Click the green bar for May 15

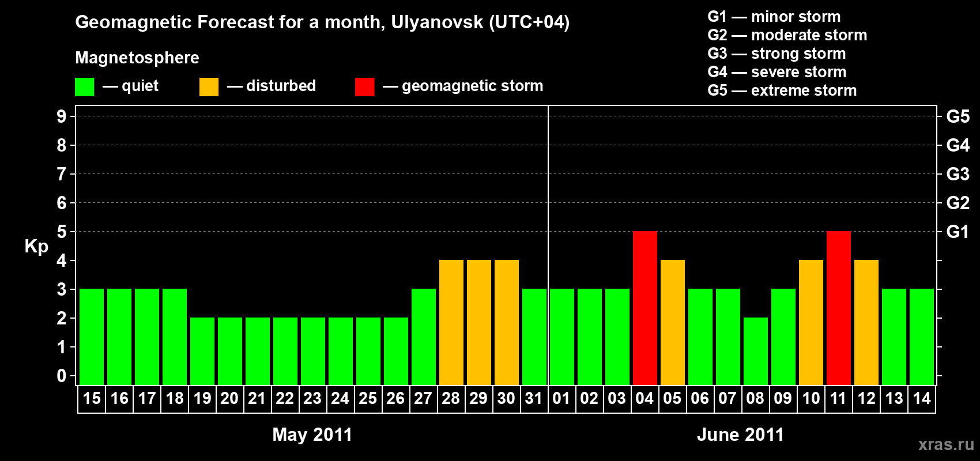tap(92, 337)
